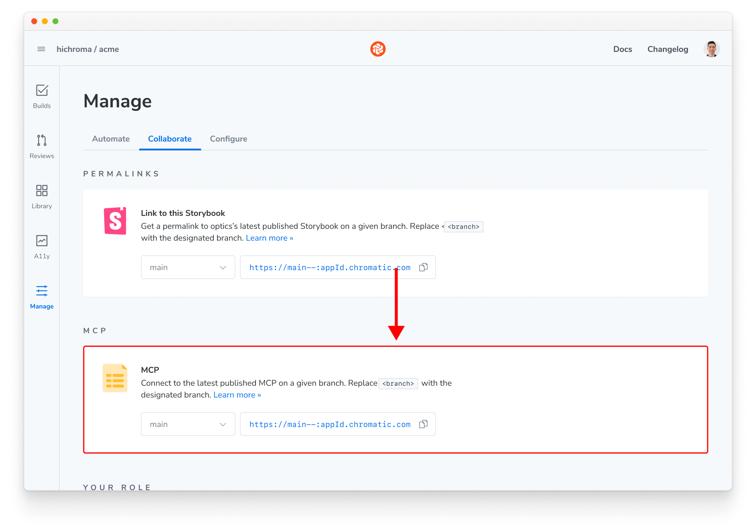The height and width of the screenshot is (532, 756).
Task: Open the Changelog link
Action: point(668,49)
